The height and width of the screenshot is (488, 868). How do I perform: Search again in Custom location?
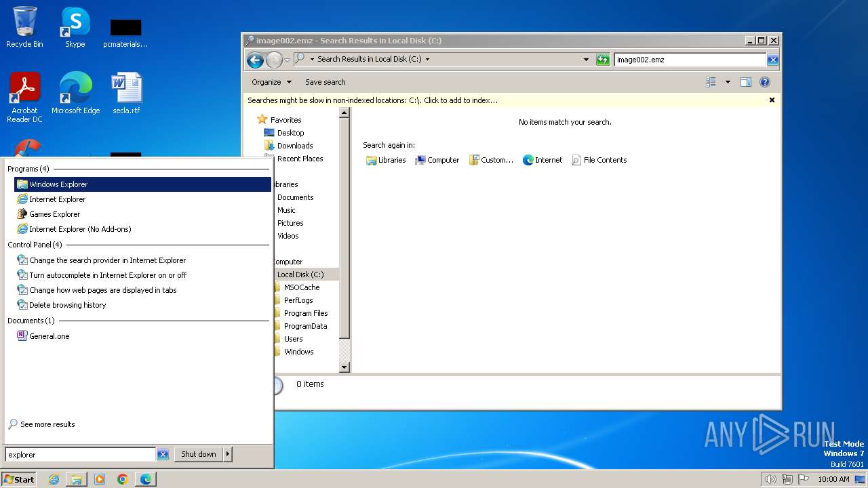point(491,160)
